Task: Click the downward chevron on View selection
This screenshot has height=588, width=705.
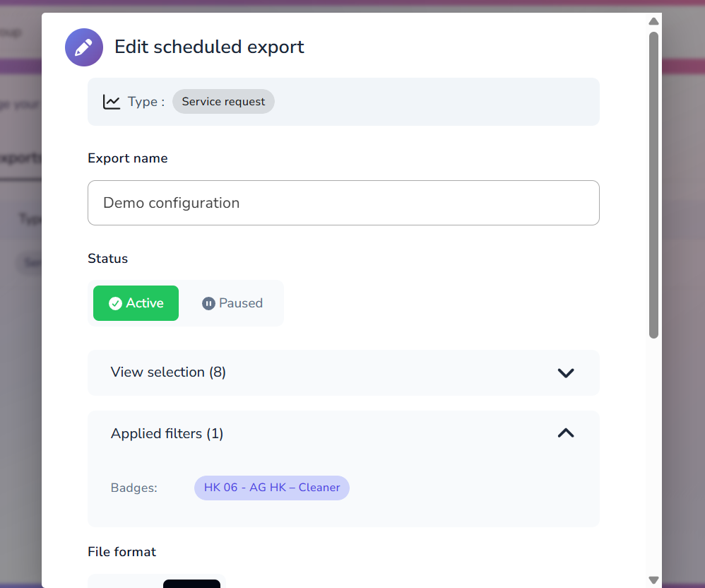Action: (x=565, y=372)
